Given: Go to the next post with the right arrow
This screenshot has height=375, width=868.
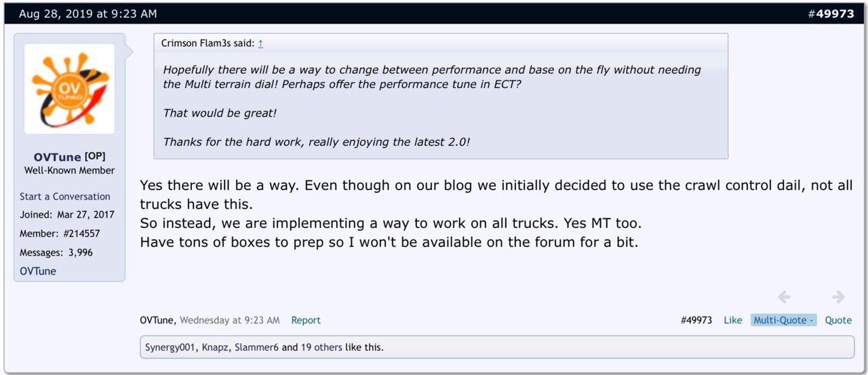Looking at the screenshot, I should pyautogui.click(x=838, y=297).
